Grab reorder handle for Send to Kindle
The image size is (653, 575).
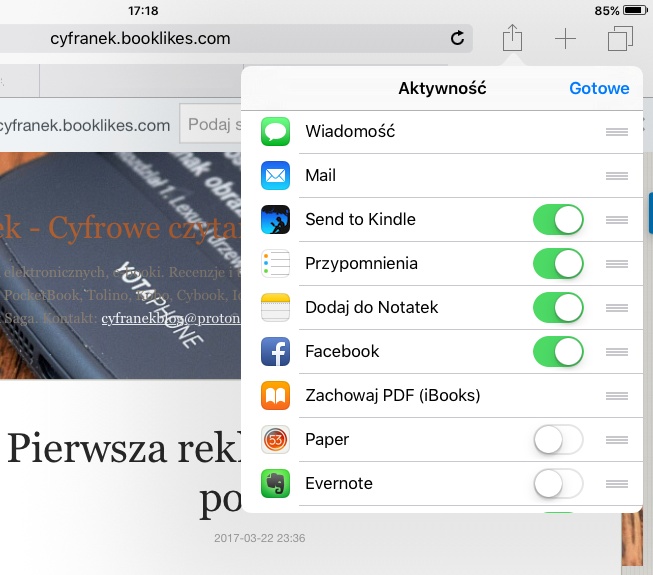tap(617, 220)
